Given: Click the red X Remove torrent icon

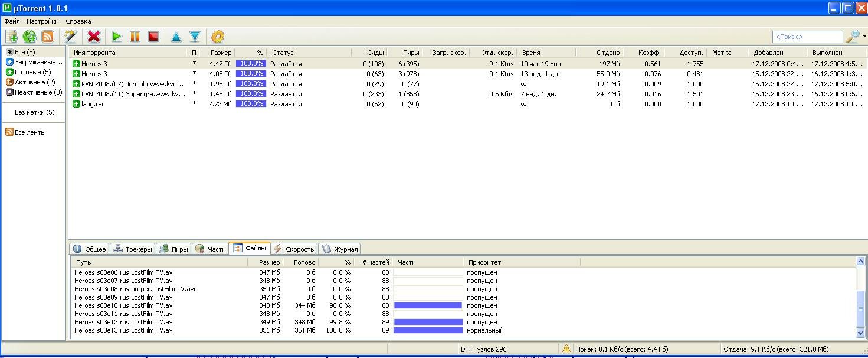Looking at the screenshot, I should 93,37.
